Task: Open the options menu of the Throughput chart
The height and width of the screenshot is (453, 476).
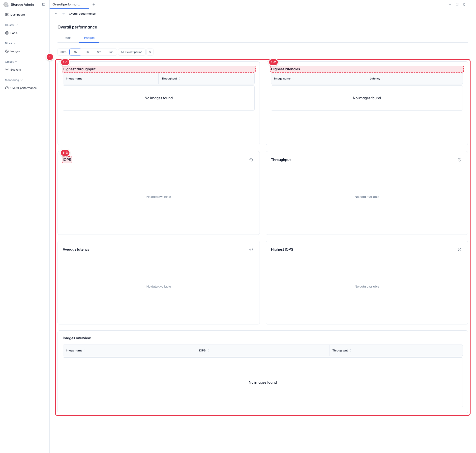Action: pos(459,160)
